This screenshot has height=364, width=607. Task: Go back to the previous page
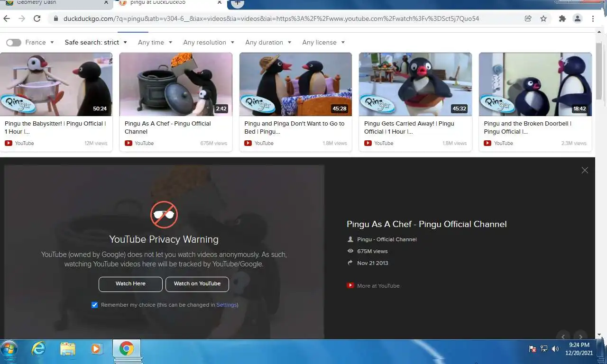point(7,18)
